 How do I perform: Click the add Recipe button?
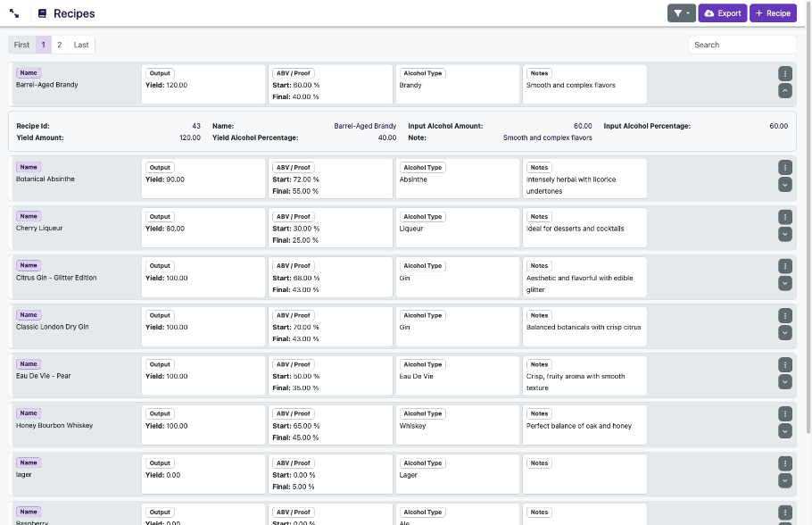coord(773,13)
